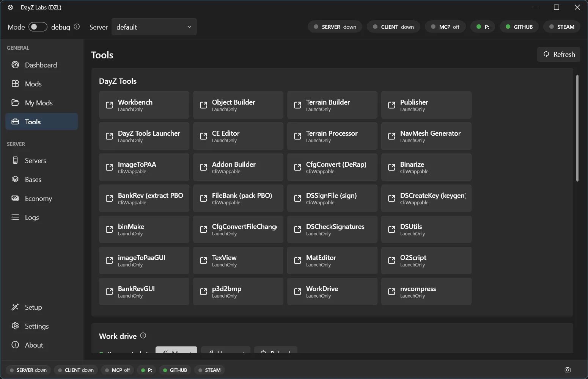
Task: Navigate to Bases
Action: click(x=41, y=179)
